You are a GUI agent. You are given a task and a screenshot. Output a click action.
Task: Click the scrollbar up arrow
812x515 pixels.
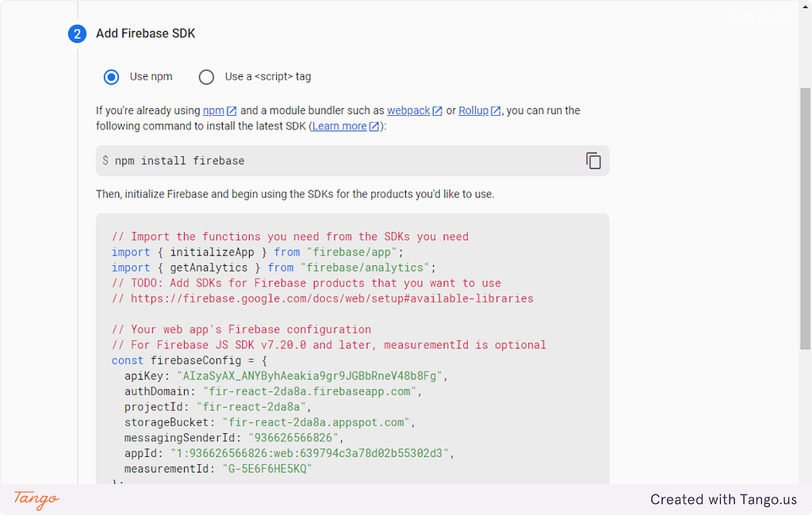point(805,6)
